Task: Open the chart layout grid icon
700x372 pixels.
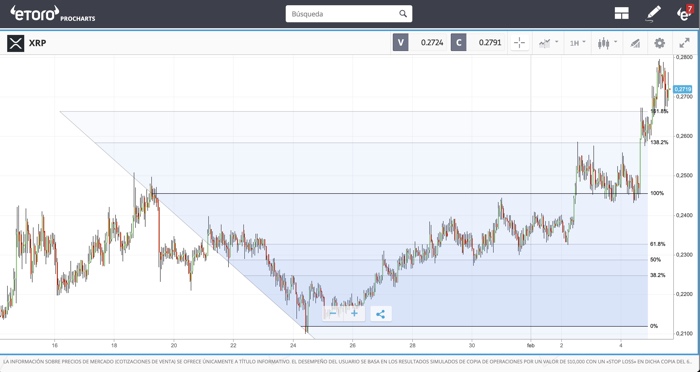Action: pyautogui.click(x=621, y=14)
